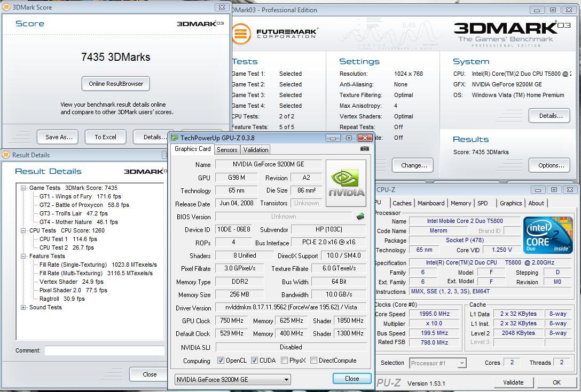
Task: Click the Bus Interface PCI-E field
Action: pos(328,242)
